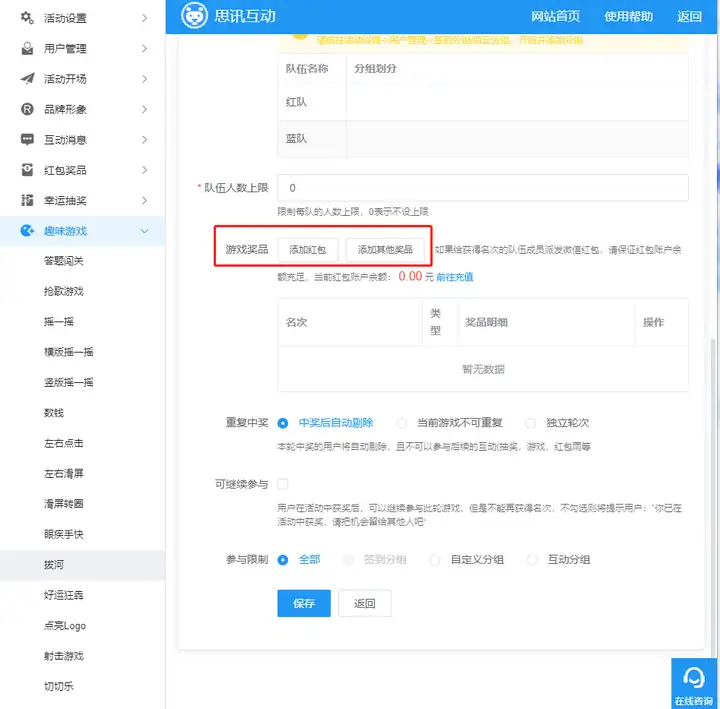Open the 好运狂犇 game item
This screenshot has width=720, height=709.
pyautogui.click(x=64, y=595)
